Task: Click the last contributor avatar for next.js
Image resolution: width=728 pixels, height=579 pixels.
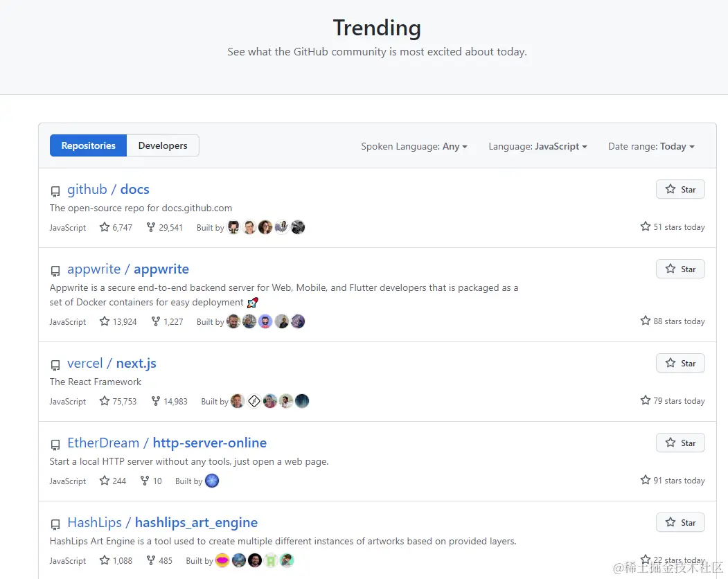Action: click(302, 401)
